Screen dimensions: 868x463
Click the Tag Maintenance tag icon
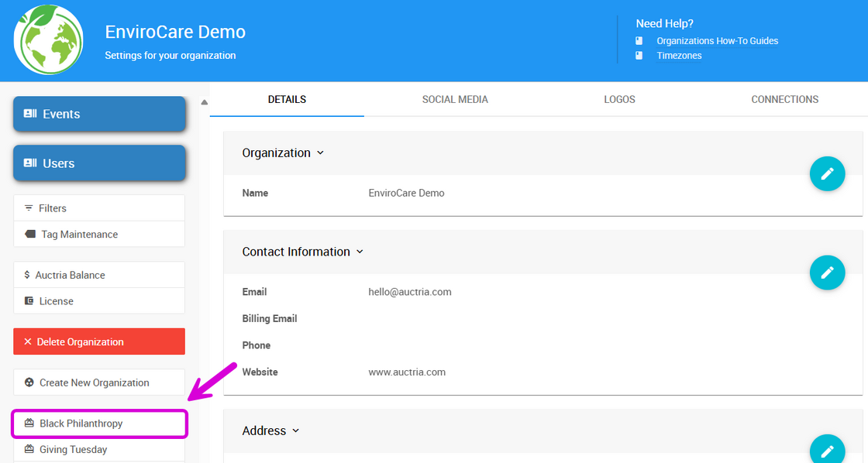[x=30, y=235]
